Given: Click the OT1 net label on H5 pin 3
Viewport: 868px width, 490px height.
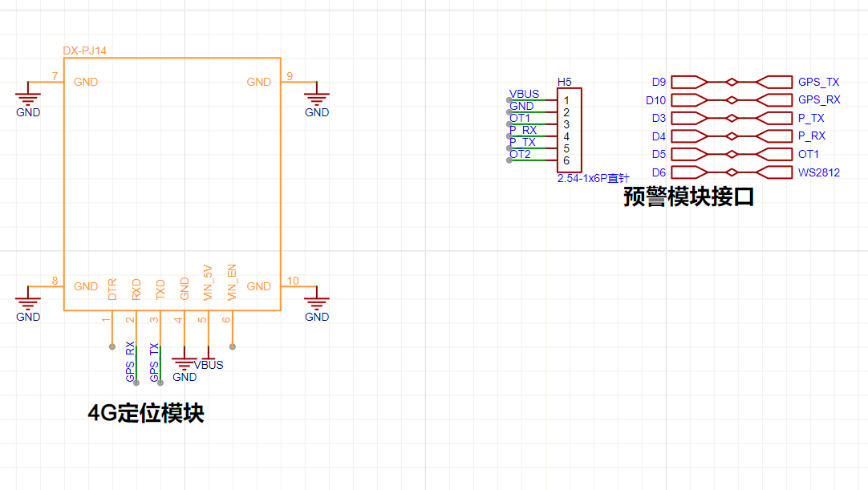Looking at the screenshot, I should (520, 118).
